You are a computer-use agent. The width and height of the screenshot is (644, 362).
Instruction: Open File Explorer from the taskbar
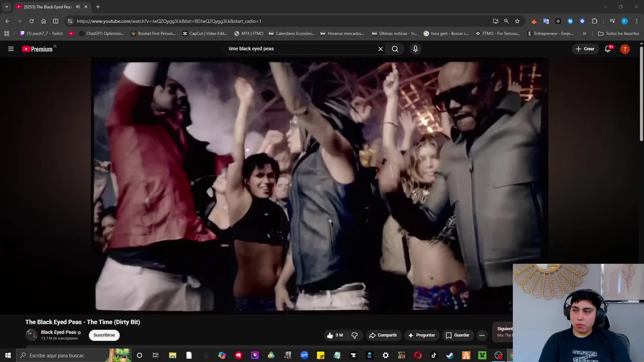point(173,355)
